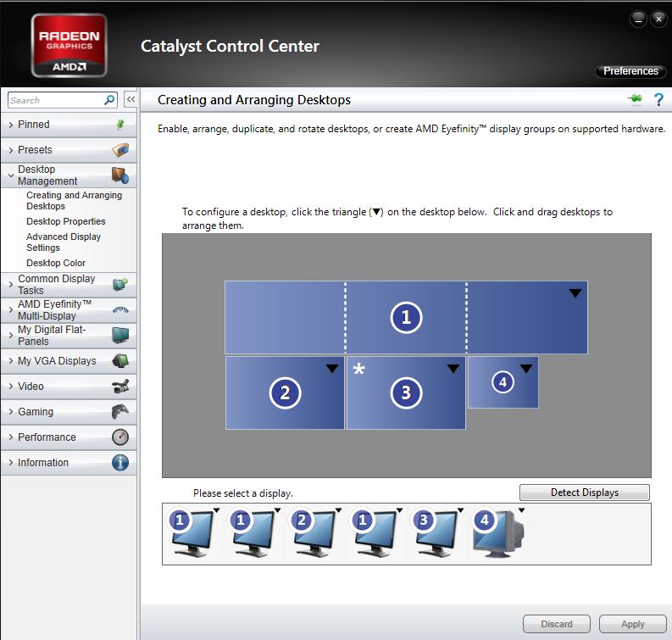The image size is (672, 640).
Task: Click the Information icon in sidebar
Action: pyautogui.click(x=120, y=463)
